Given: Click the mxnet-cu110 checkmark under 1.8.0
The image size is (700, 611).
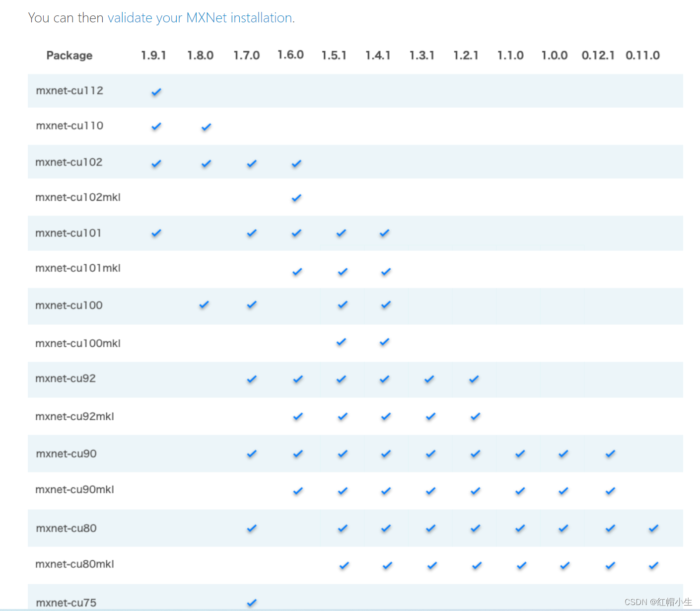Looking at the screenshot, I should pos(207,127).
